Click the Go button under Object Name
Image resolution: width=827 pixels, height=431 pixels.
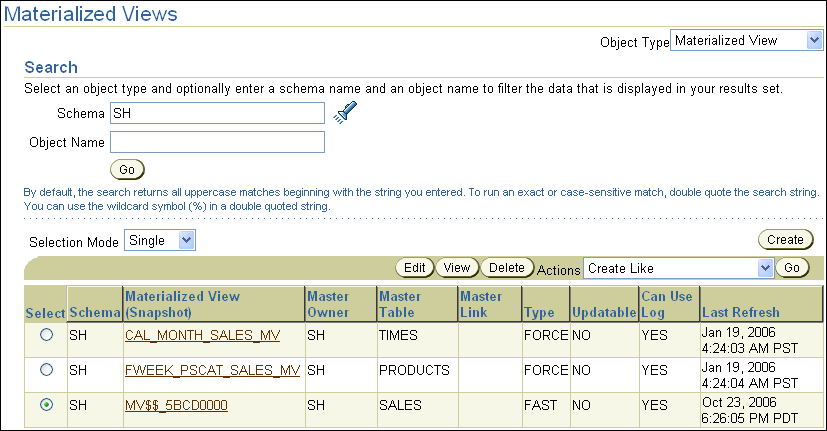click(x=127, y=169)
